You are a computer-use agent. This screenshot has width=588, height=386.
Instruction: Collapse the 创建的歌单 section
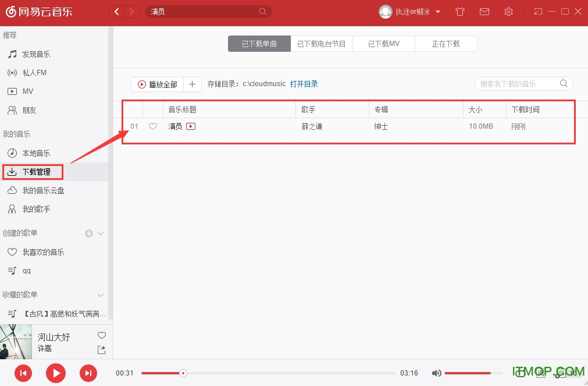point(100,233)
